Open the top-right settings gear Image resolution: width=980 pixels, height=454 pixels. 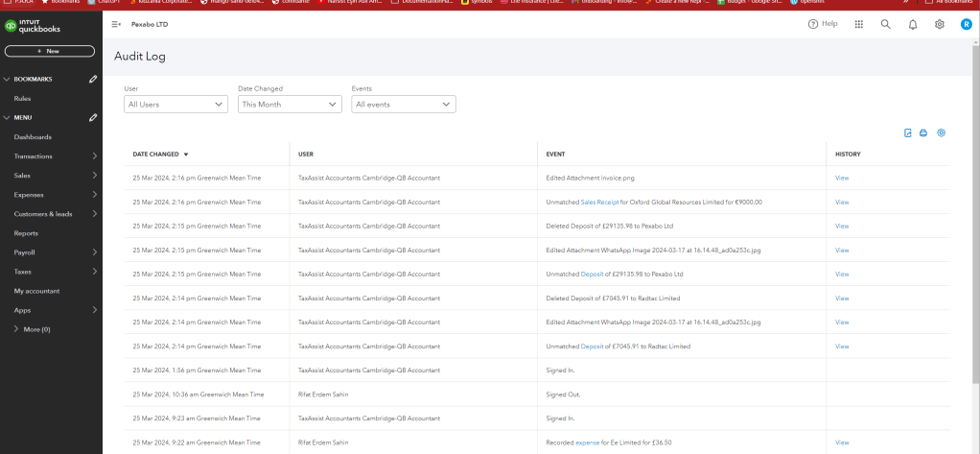pos(939,24)
